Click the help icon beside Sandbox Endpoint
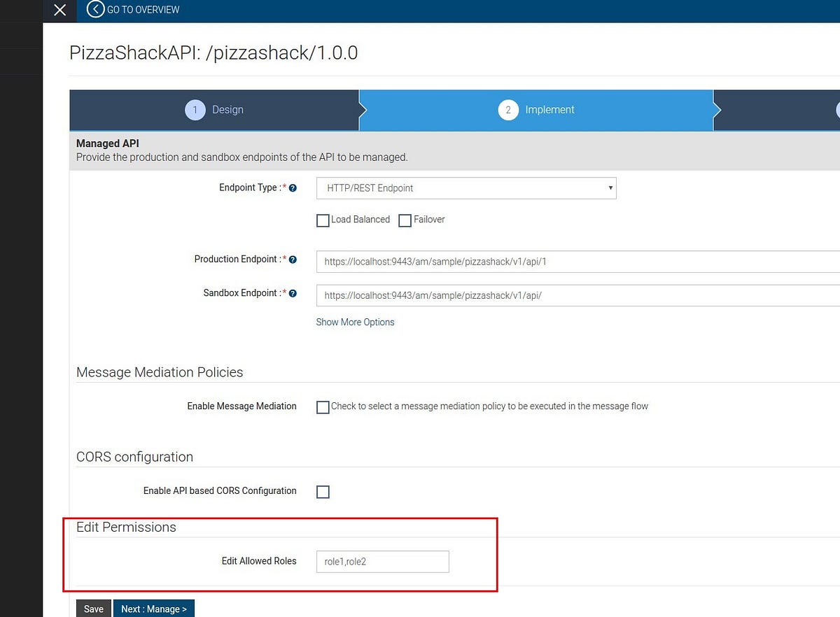840x617 pixels. coord(293,292)
